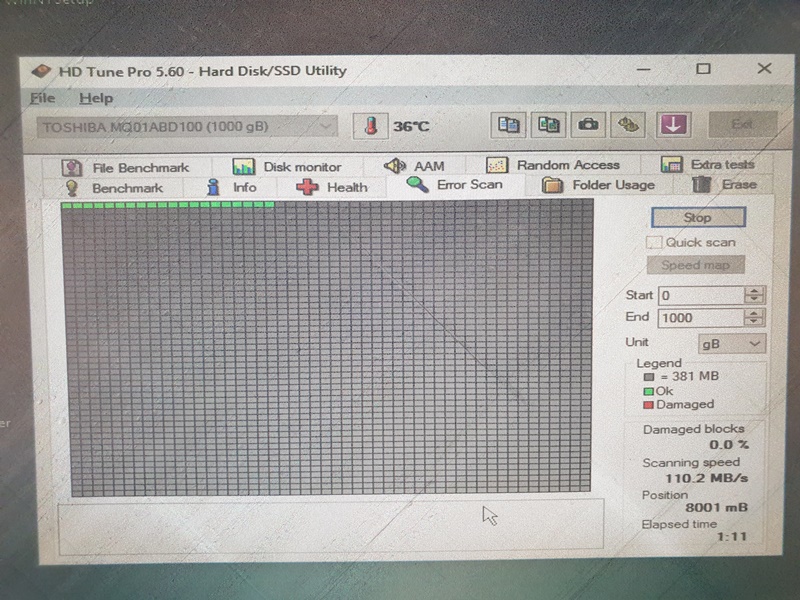
Task: Open the AAM tab
Action: tap(414, 166)
